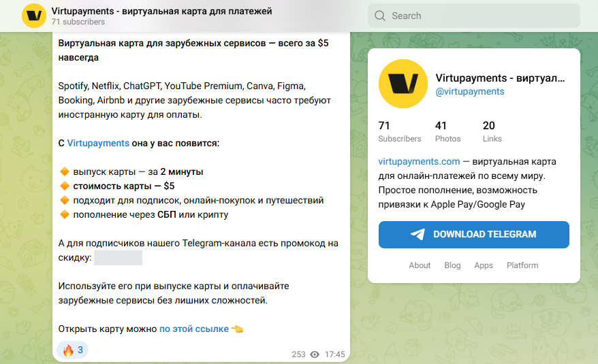Open the @virtupayments handle link
The image size is (598, 364).
coord(470,91)
